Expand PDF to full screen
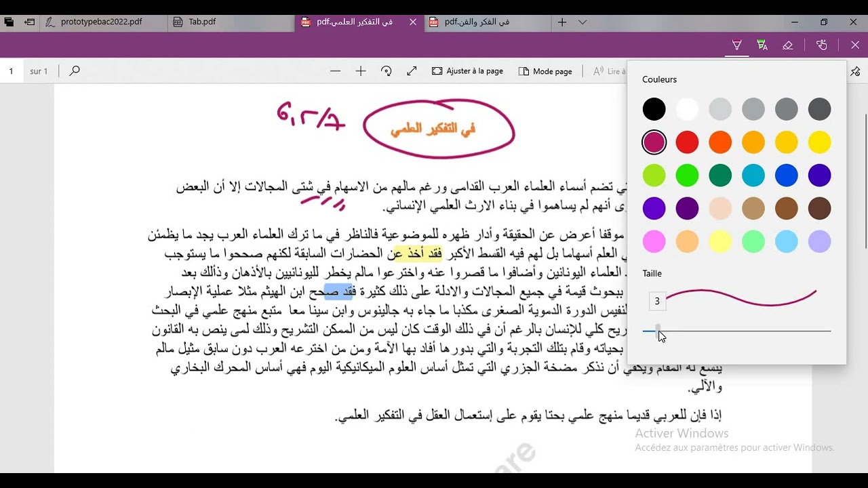 click(412, 70)
